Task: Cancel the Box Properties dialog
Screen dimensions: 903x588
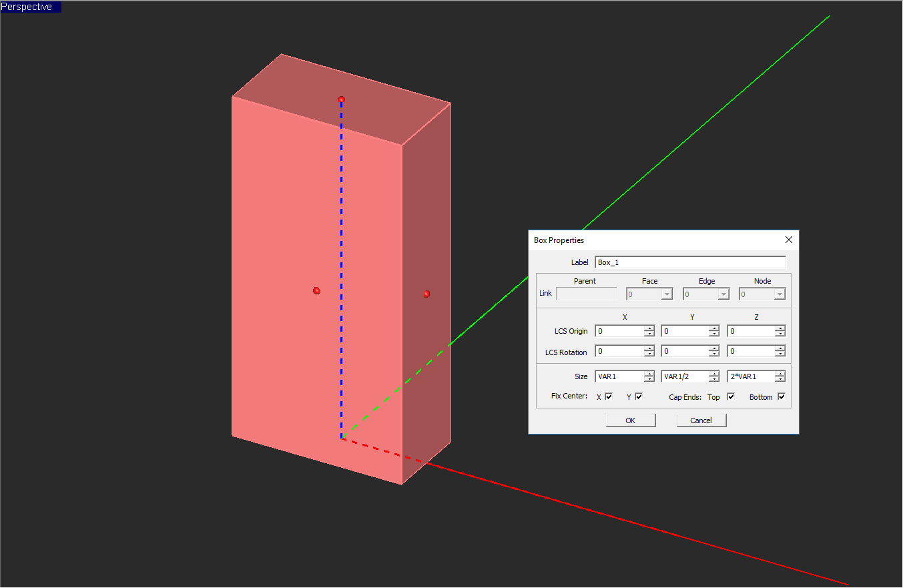Action: pos(701,420)
